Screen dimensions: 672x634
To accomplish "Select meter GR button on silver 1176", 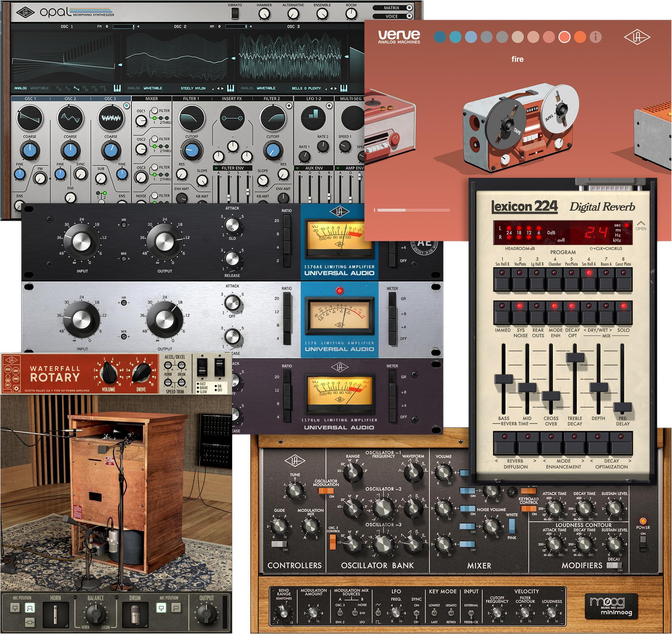I will tap(392, 299).
